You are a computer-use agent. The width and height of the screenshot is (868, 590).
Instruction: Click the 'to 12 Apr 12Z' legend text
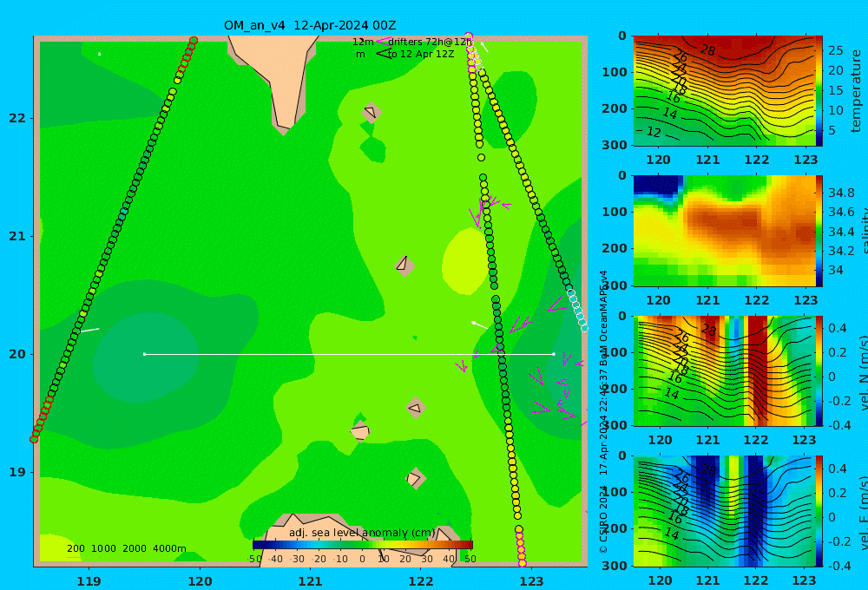click(421, 55)
